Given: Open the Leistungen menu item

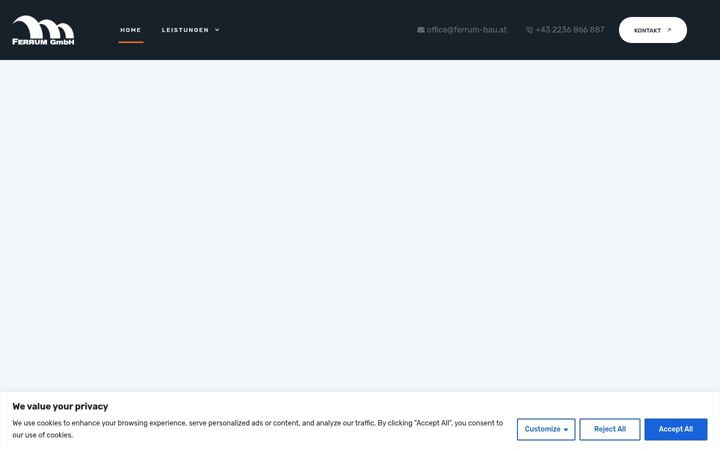Looking at the screenshot, I should coord(185,30).
